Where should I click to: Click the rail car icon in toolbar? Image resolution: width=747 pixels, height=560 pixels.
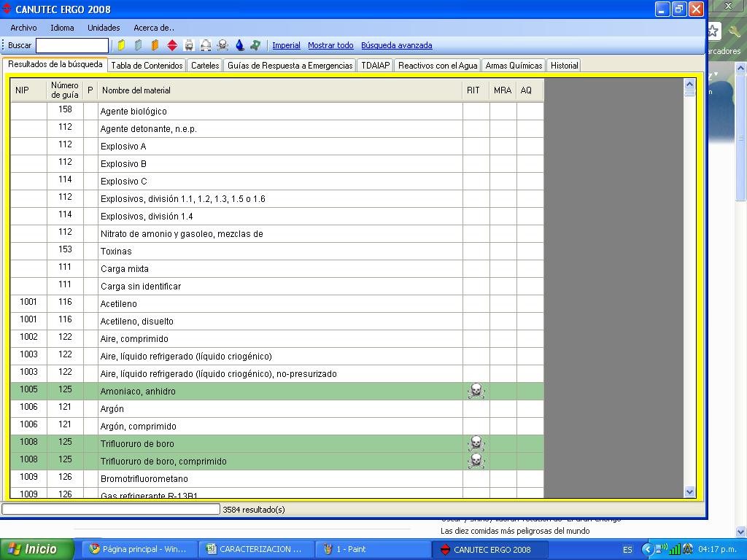(189, 45)
